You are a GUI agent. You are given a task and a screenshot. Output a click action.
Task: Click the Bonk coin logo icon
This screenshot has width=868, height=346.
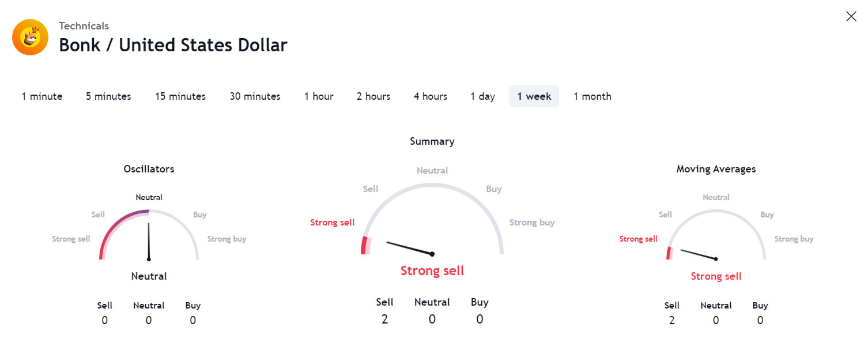(30, 37)
